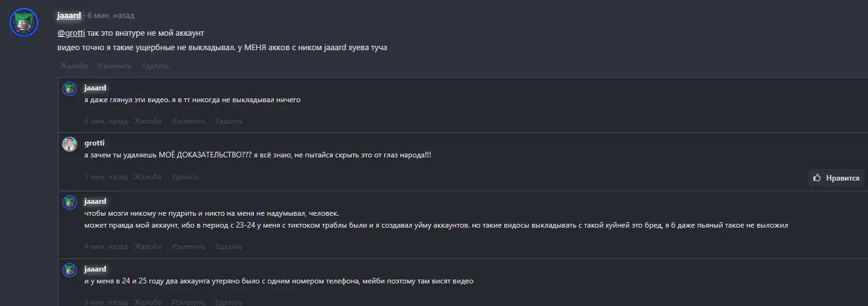The width and height of the screenshot is (868, 306).
Task: Click jaaard's avatar on the lost accounts reply
Action: pos(70,270)
